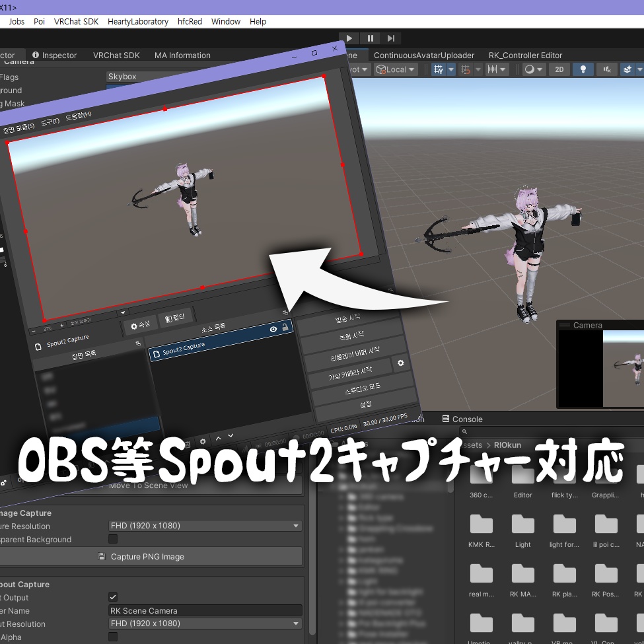Toggle the grid snapping magnet icon
644x644 pixels.
[x=466, y=69]
